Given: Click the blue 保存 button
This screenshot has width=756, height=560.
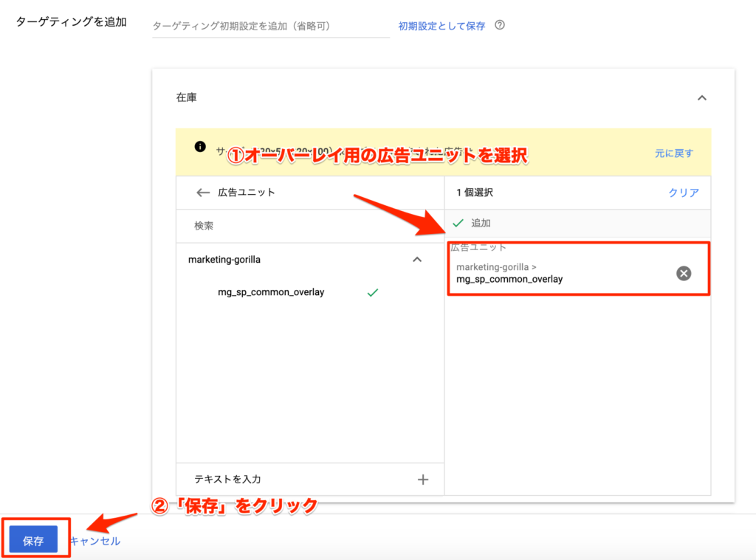Looking at the screenshot, I should (33, 540).
